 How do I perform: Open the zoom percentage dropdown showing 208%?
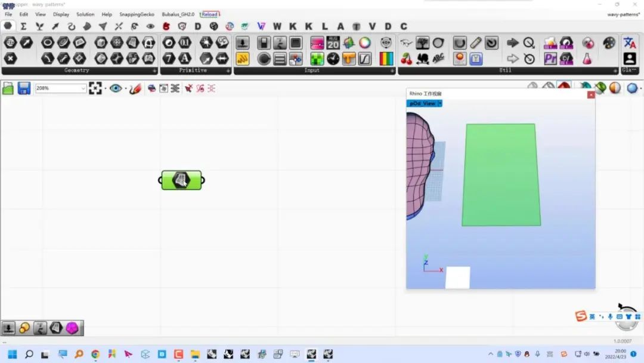pyautogui.click(x=60, y=88)
